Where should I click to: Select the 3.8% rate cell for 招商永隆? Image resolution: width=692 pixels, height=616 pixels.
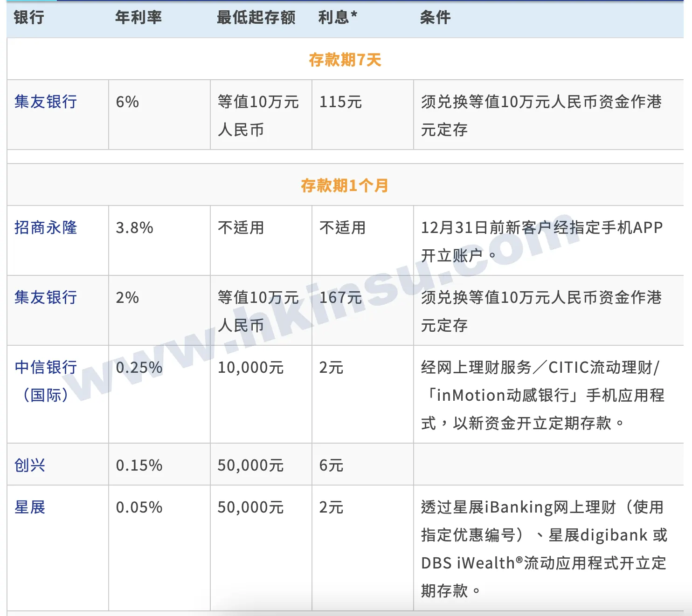[134, 227]
